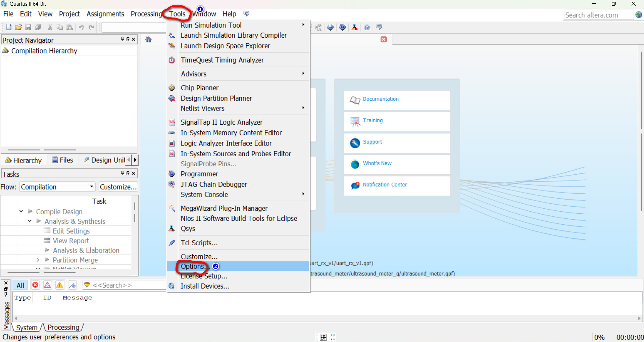Close the Project Navigator panel
Viewport: 644px width, 342px height.
(x=134, y=39)
